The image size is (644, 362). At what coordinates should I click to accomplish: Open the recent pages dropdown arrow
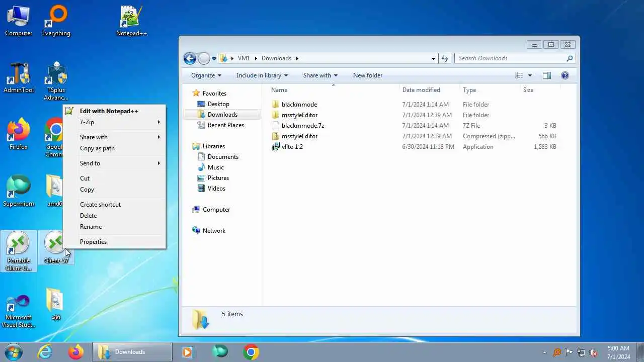(x=214, y=59)
